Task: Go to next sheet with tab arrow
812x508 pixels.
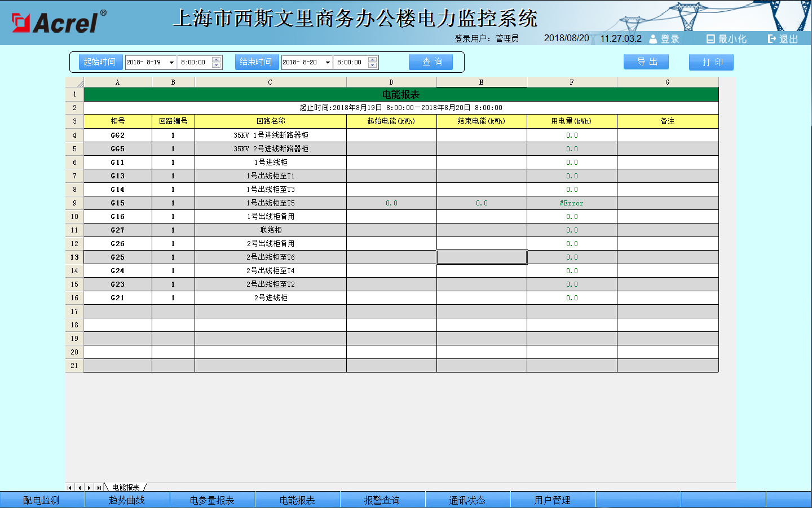Action: [x=89, y=488]
